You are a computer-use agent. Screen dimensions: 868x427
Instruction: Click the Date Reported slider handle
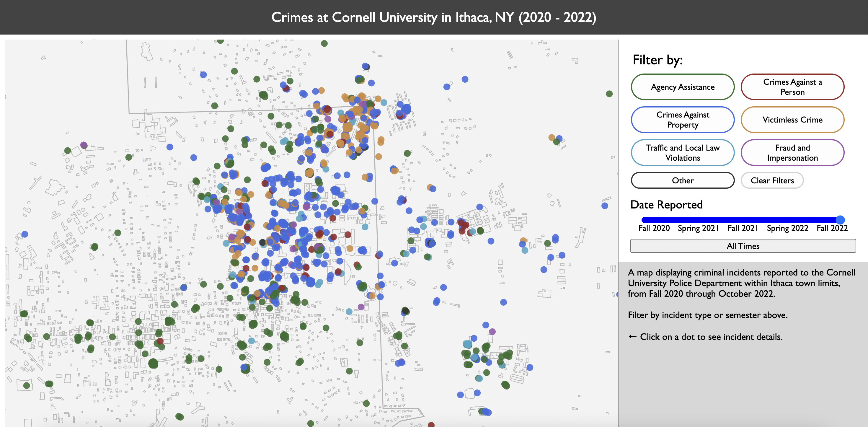point(840,220)
